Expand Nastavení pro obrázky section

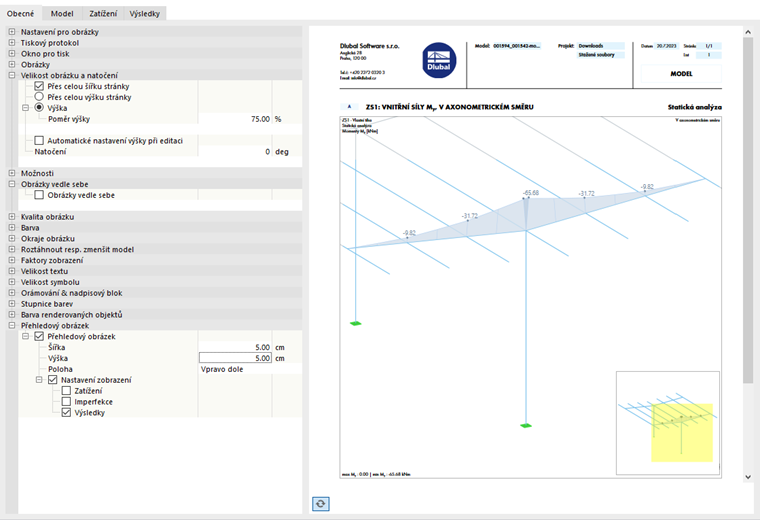[x=12, y=32]
